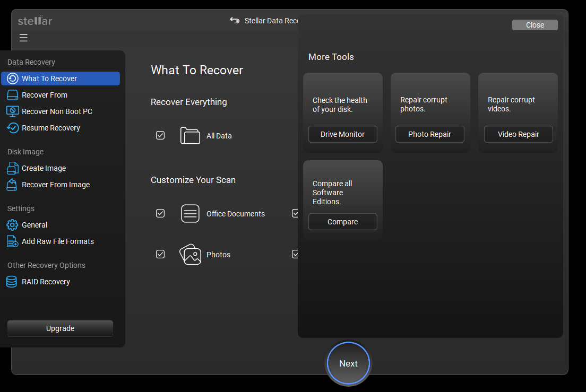Open Drive Monitor tool

click(343, 134)
